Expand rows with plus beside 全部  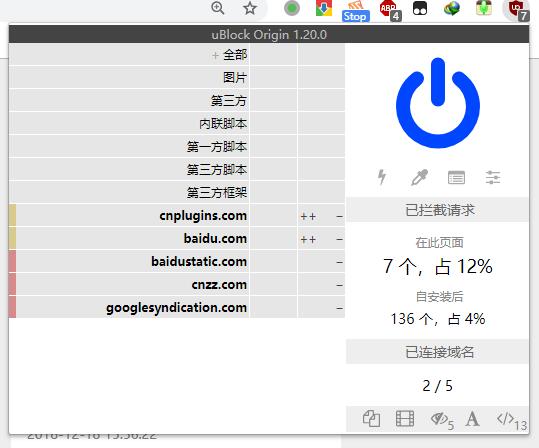coord(215,55)
